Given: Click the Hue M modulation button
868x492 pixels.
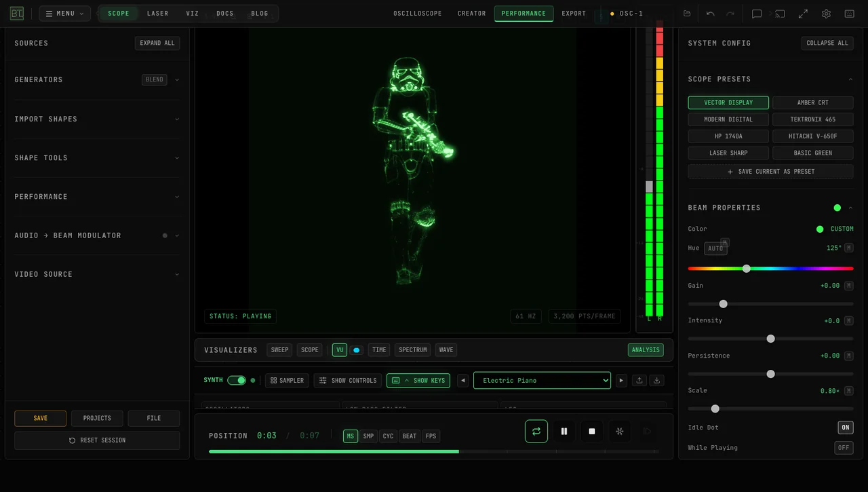Looking at the screenshot, I should 849,248.
